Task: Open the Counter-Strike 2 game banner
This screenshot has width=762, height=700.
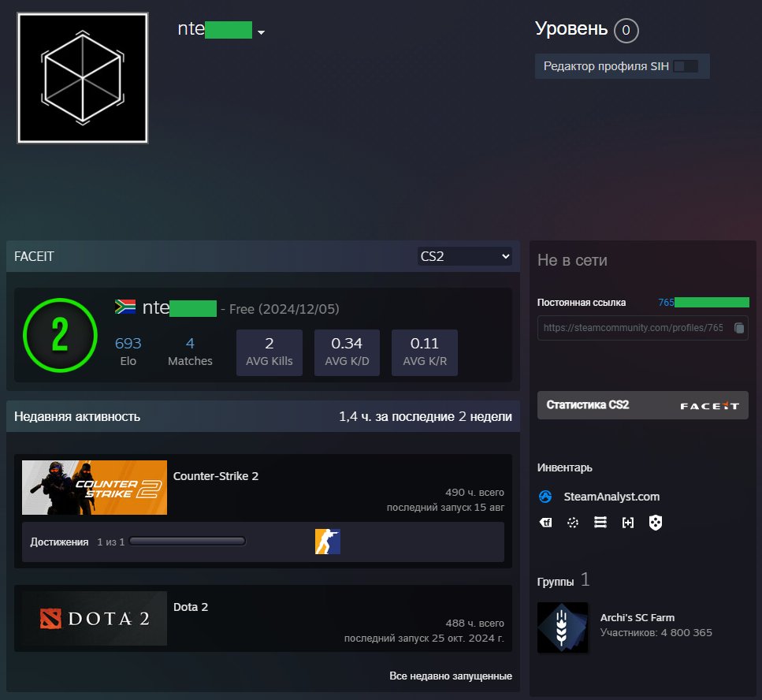Action: 95,487
